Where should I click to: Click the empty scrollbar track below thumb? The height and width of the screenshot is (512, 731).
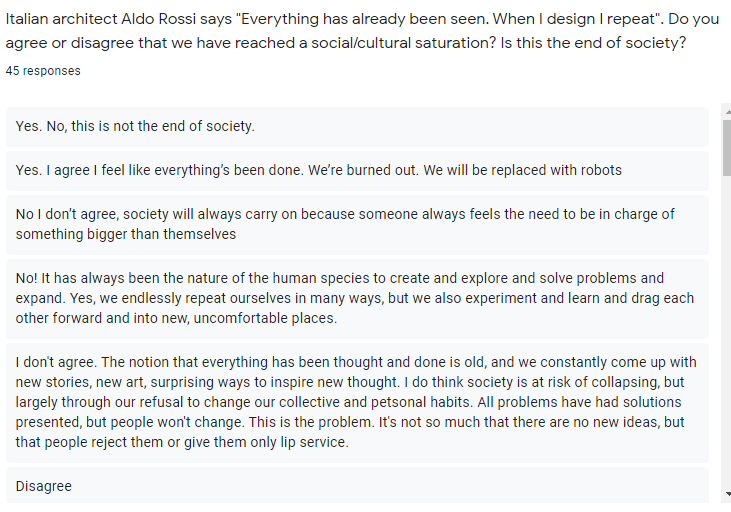click(725, 330)
